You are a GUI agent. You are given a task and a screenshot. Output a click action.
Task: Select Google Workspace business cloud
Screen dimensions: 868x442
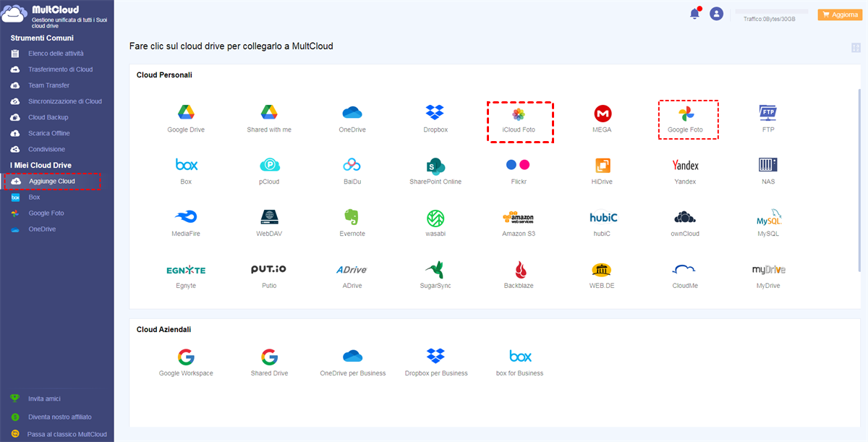click(x=186, y=357)
